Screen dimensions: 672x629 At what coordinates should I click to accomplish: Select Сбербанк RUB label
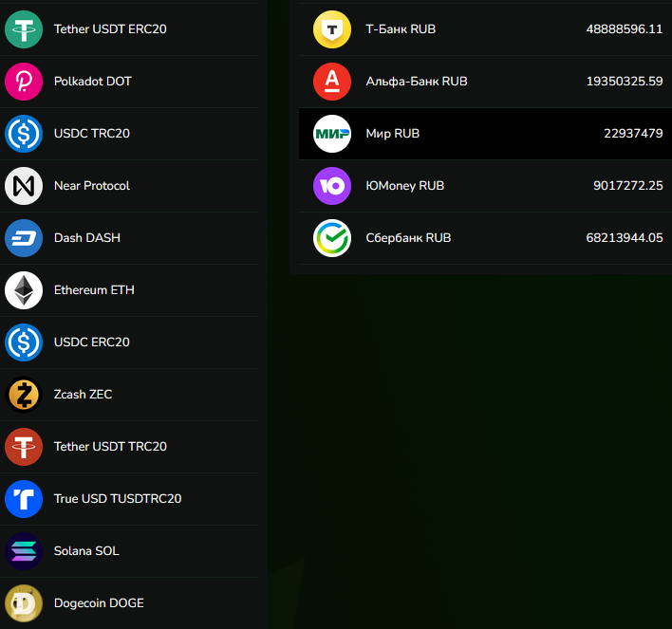(x=408, y=238)
